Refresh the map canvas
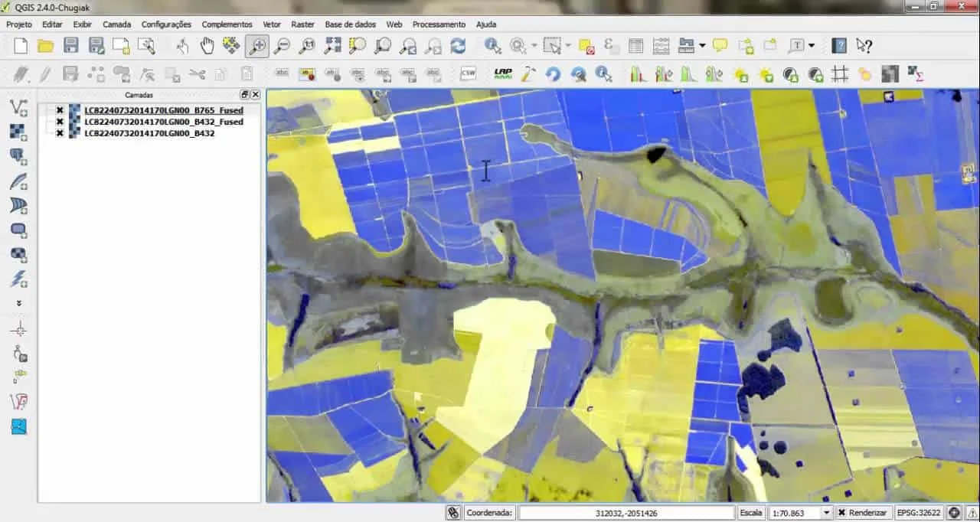 [x=458, y=46]
